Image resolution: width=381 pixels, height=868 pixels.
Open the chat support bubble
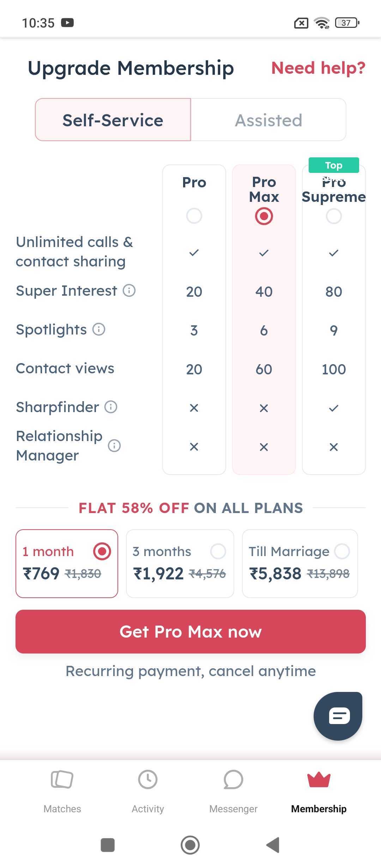(x=338, y=716)
